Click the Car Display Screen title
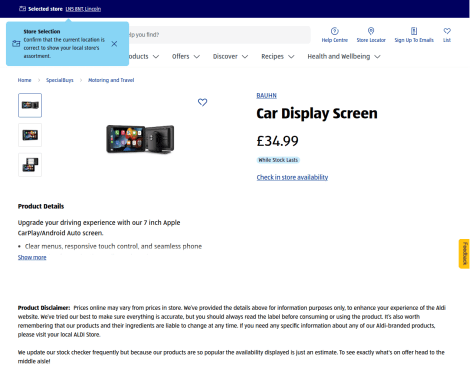The height and width of the screenshot is (380, 475). tap(317, 113)
